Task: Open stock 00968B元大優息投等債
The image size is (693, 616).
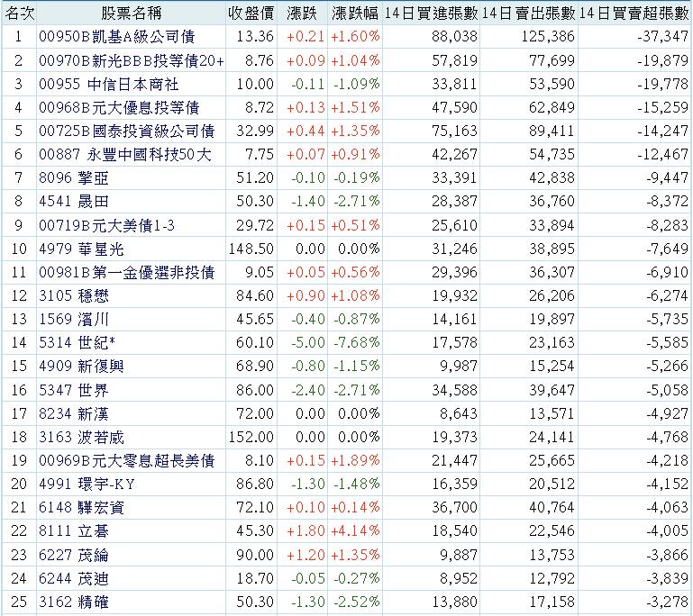Action: pyautogui.click(x=119, y=107)
